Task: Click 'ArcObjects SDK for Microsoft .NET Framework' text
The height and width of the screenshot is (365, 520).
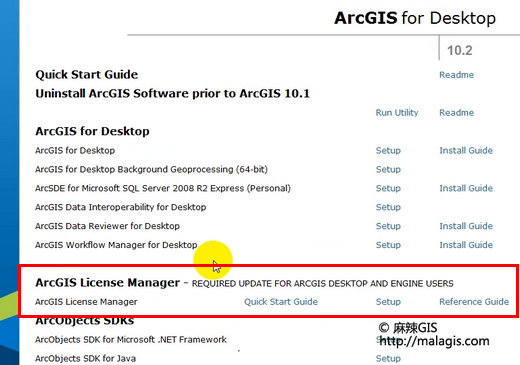Action: (x=131, y=340)
